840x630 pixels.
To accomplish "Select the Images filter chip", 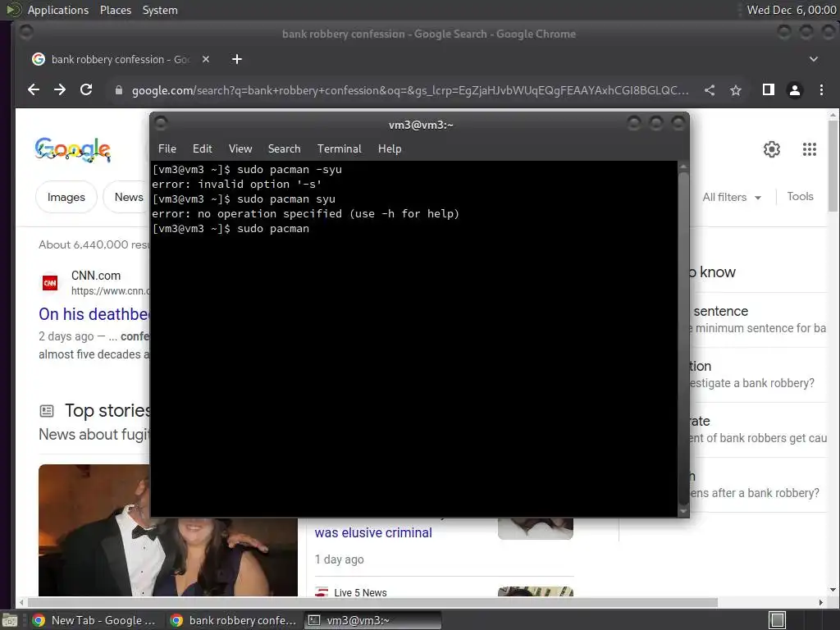I will point(66,197).
